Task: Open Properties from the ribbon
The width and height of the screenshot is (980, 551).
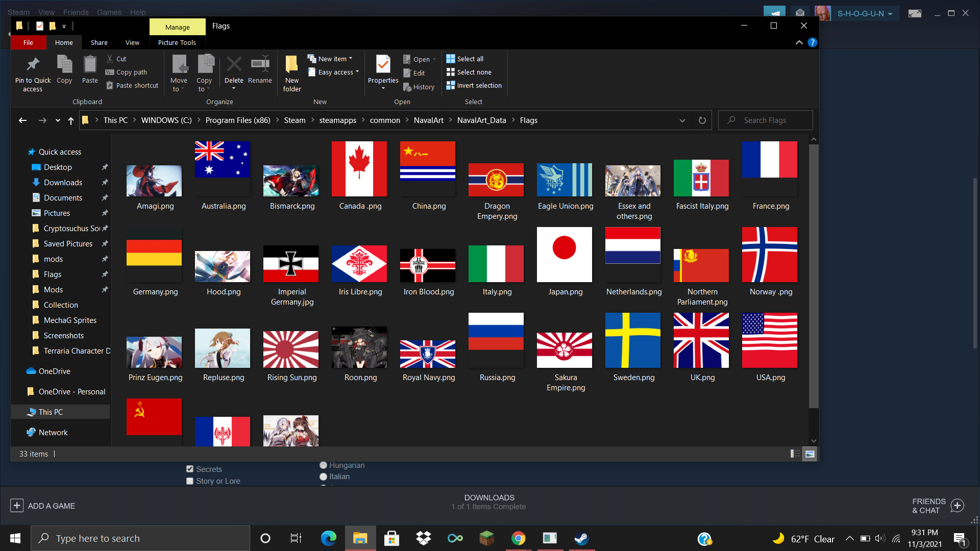Action: (x=383, y=65)
